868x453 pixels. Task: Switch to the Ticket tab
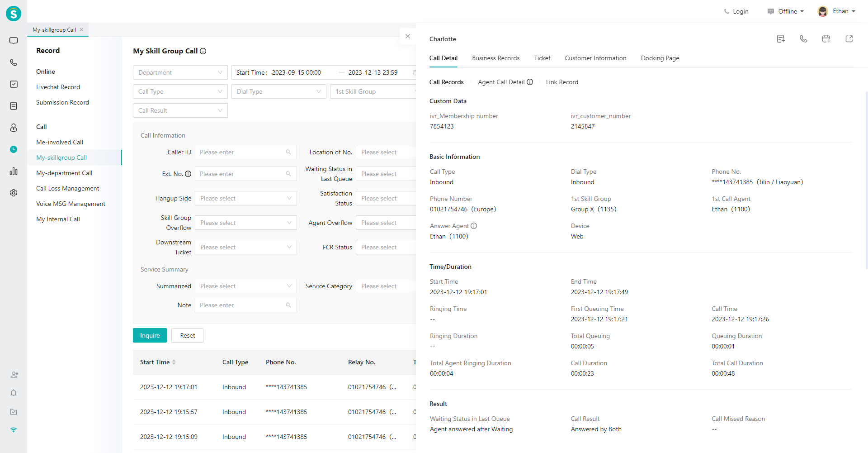coord(542,58)
